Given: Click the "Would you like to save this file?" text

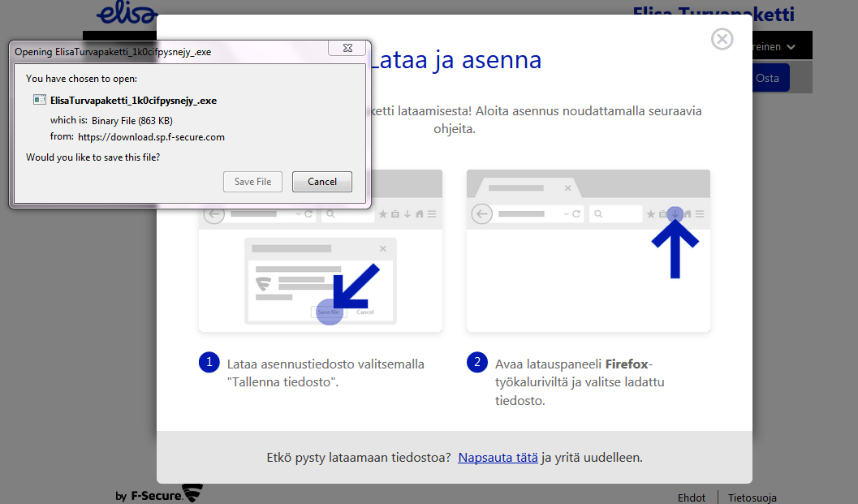Looking at the screenshot, I should coord(93,157).
